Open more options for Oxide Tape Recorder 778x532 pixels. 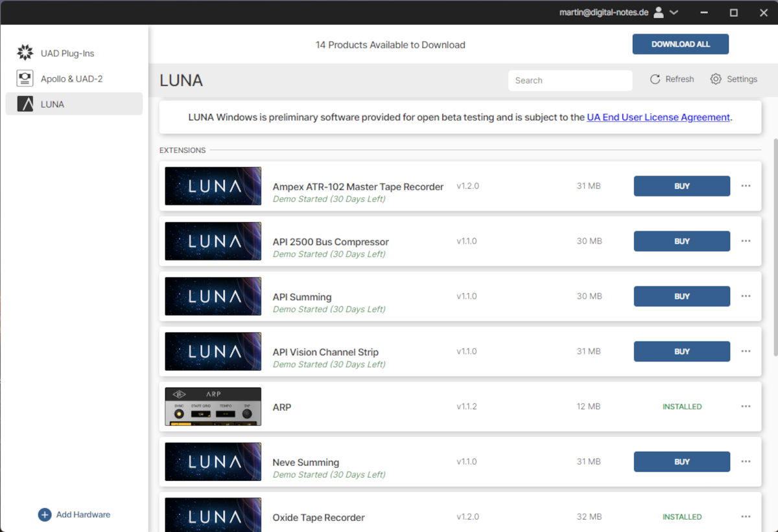point(746,516)
